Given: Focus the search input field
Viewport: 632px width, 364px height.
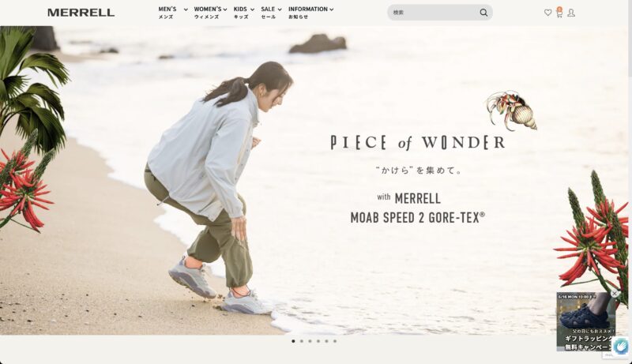Looking at the screenshot, I should (x=434, y=13).
